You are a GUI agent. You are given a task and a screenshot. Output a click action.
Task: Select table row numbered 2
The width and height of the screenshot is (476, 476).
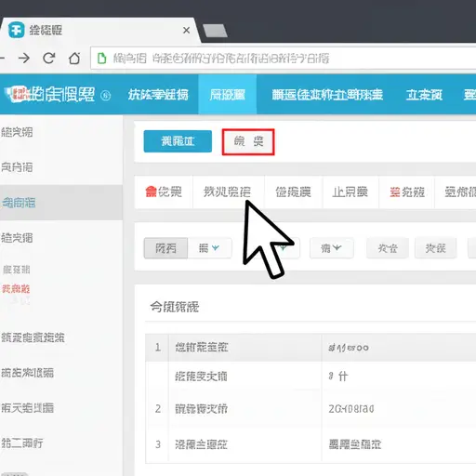311,409
